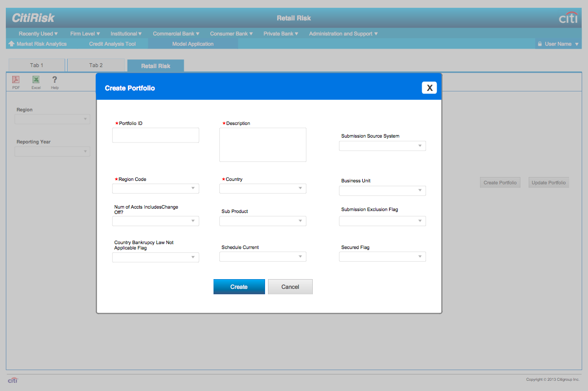The width and height of the screenshot is (588, 391).
Task: Click the Create button in the dialog
Action: (239, 287)
